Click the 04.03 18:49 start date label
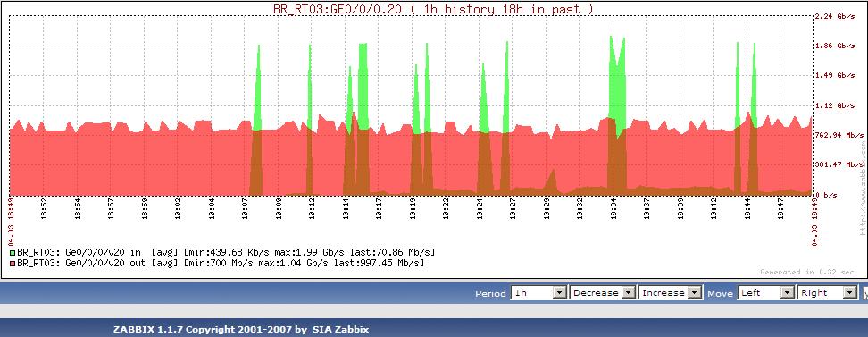Viewport: 868px width, 337px height. pyautogui.click(x=12, y=221)
